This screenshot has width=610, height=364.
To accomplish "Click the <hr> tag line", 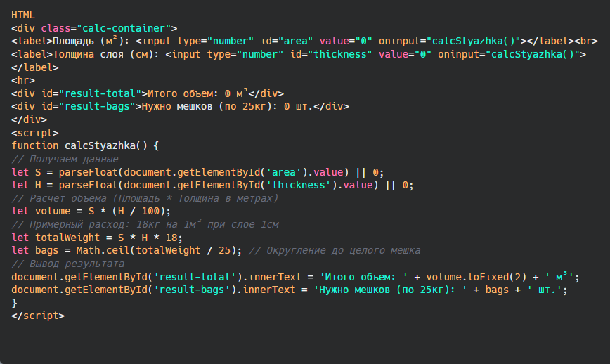I will 23,81.
